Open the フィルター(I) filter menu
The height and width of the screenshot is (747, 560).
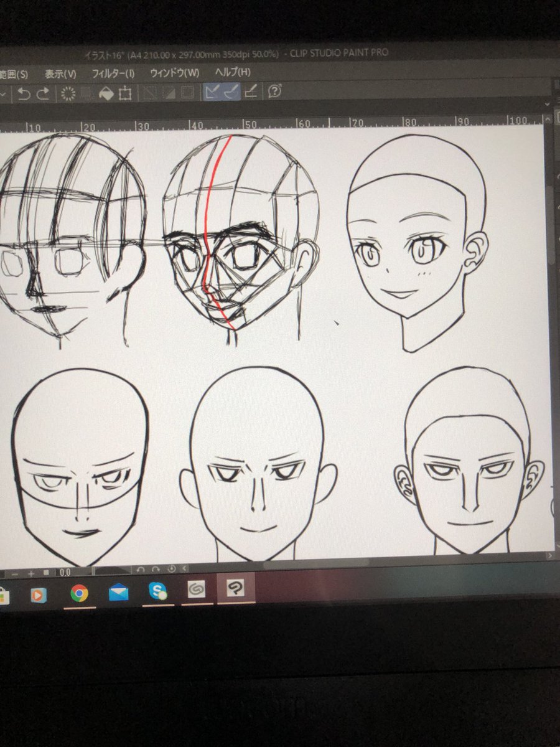[113, 73]
